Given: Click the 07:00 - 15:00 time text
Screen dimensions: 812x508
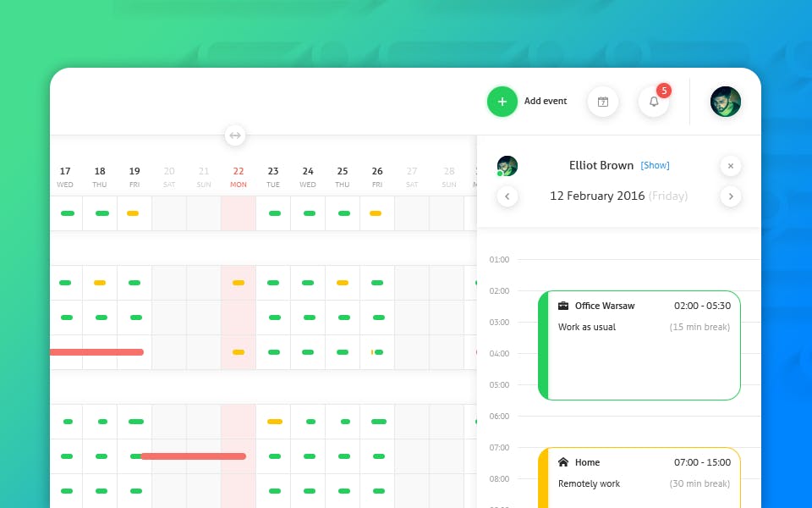Looking at the screenshot, I should point(702,462).
